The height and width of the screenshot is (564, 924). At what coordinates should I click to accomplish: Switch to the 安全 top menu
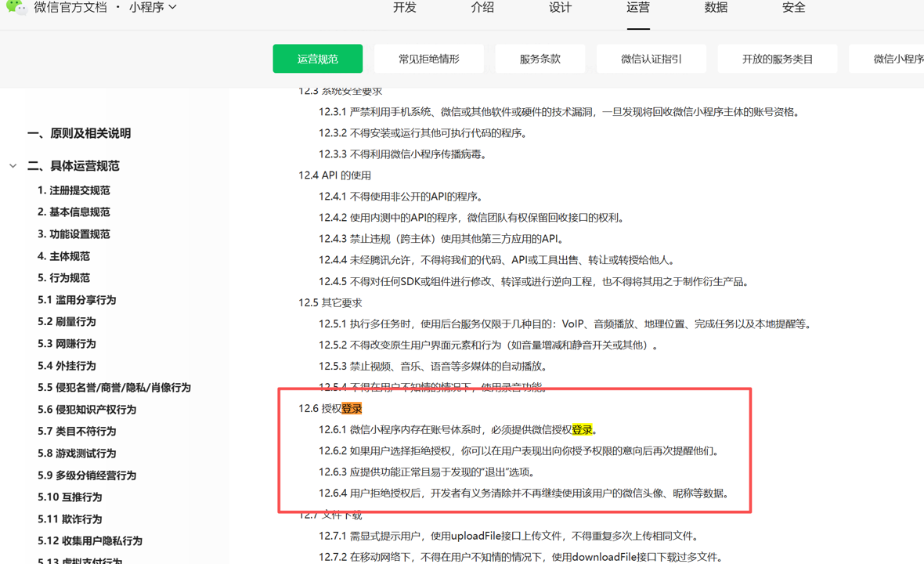(x=794, y=8)
